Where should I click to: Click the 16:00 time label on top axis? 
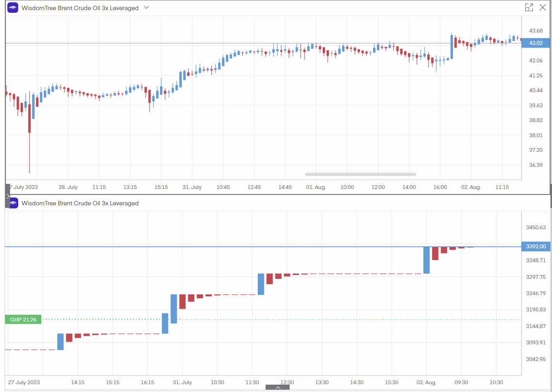pos(440,187)
